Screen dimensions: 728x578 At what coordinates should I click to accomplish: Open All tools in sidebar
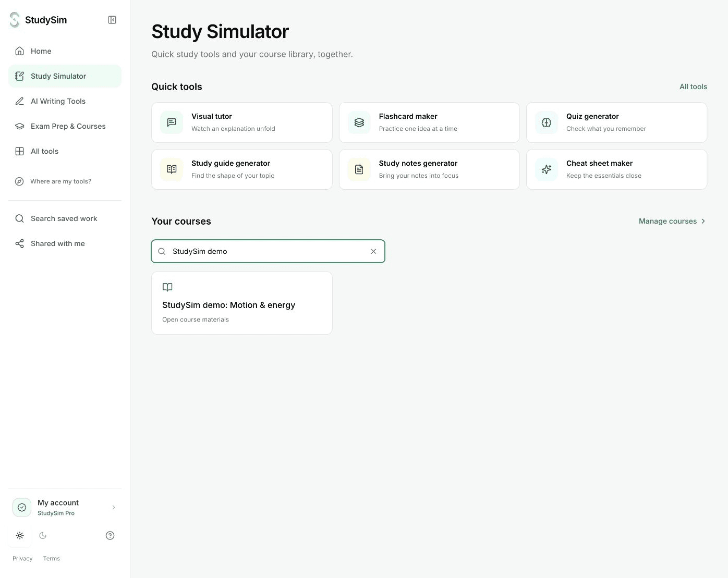tap(65, 151)
